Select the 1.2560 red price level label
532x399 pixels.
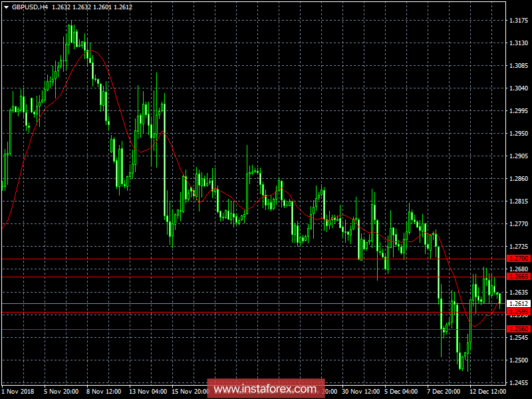pyautogui.click(x=519, y=329)
